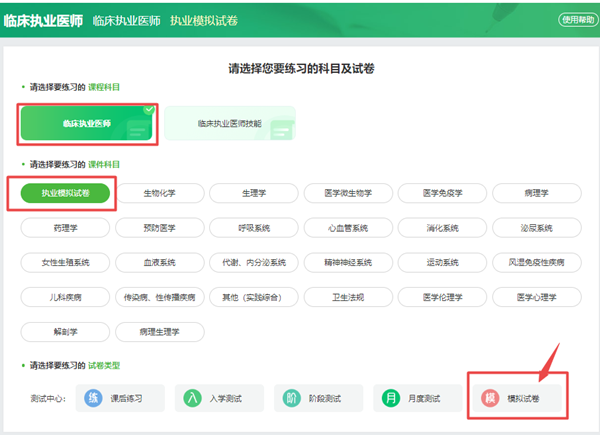Click the green 入学测试 circle icon
600x435 pixels.
(192, 398)
